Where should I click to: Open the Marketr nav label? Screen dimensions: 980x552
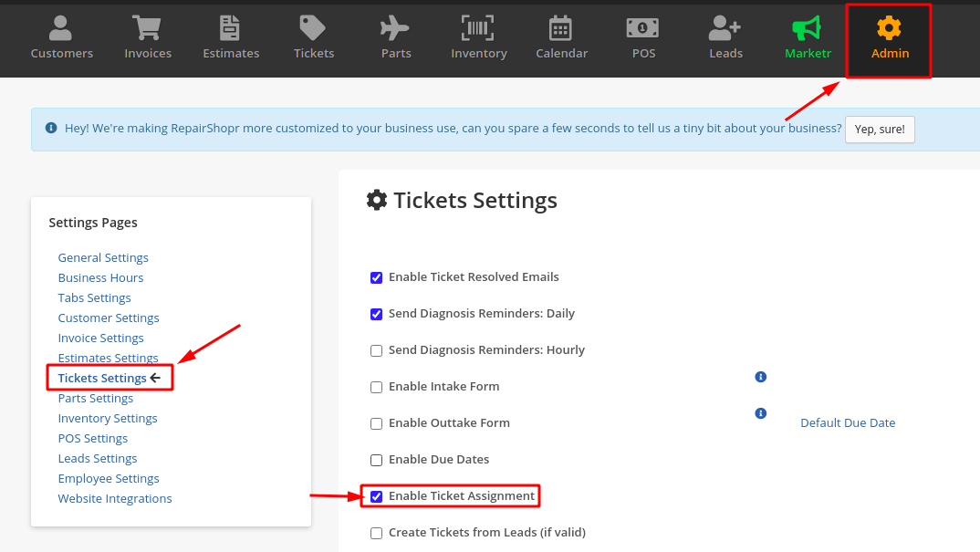click(x=808, y=53)
